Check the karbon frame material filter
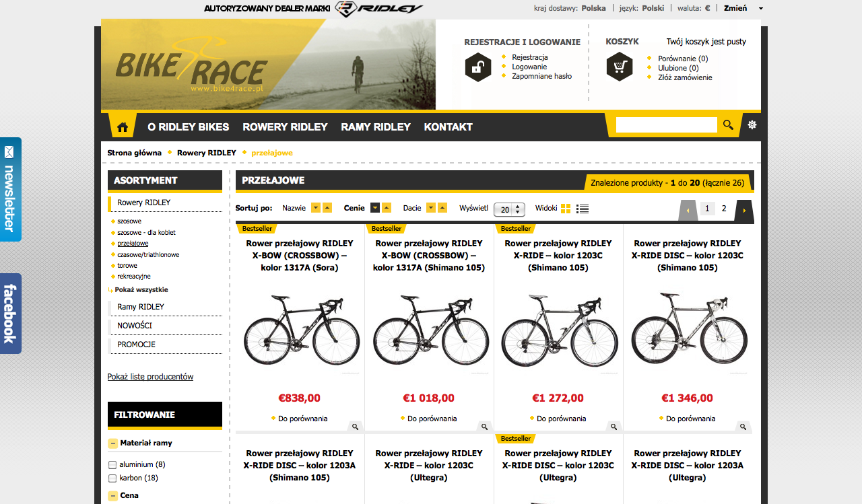 [112, 478]
